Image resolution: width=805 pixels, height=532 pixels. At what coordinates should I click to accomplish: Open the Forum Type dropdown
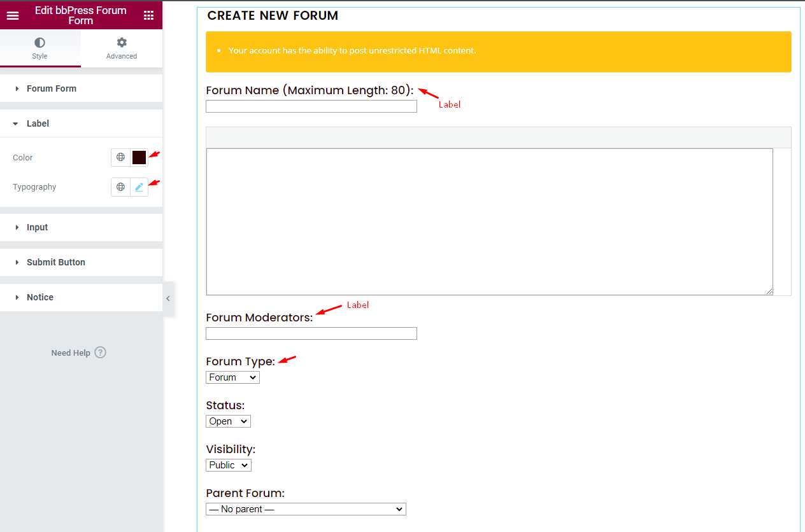click(x=232, y=377)
